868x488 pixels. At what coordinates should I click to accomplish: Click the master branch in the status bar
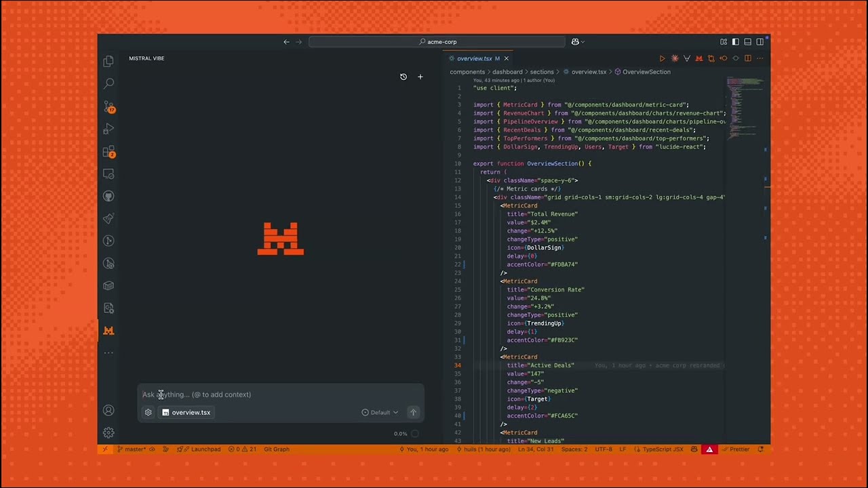(132, 449)
